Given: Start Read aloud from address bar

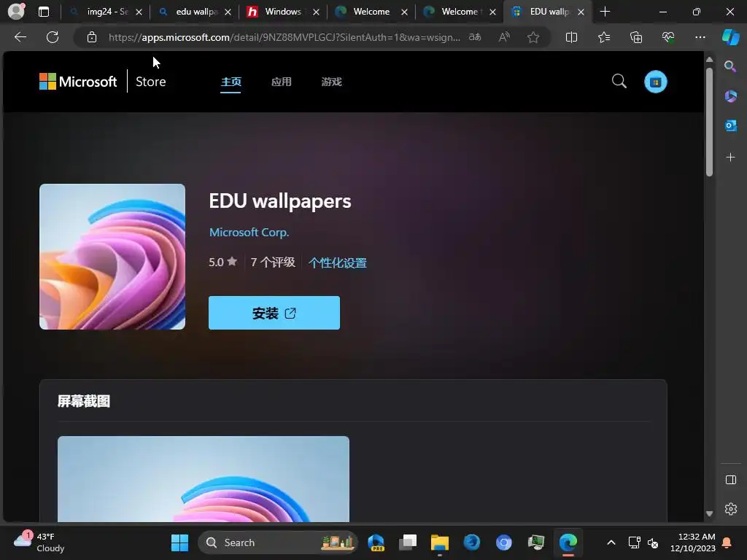Looking at the screenshot, I should pyautogui.click(x=504, y=37).
